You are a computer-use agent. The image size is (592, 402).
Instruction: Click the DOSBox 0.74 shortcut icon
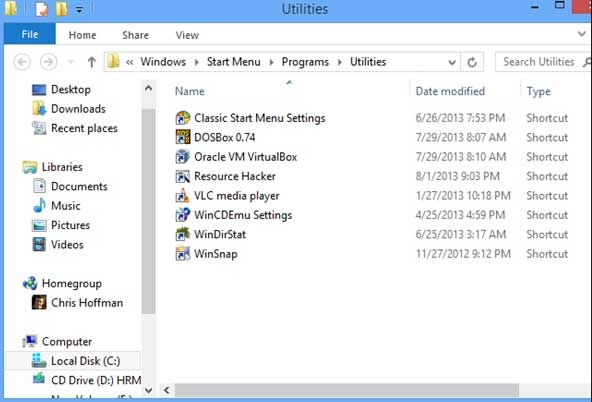click(183, 137)
